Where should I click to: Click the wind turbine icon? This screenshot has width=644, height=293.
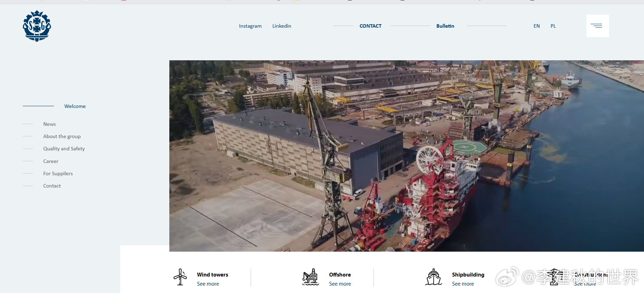click(180, 277)
